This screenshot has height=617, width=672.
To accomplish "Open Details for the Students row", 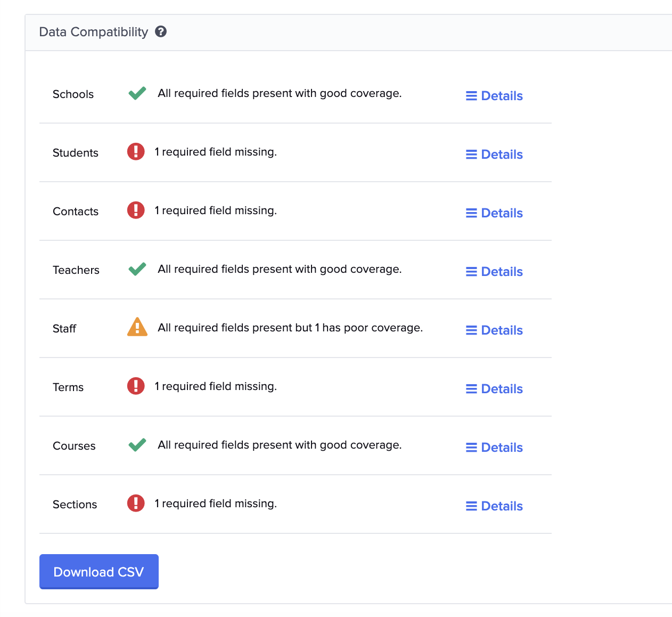I will pos(494,154).
